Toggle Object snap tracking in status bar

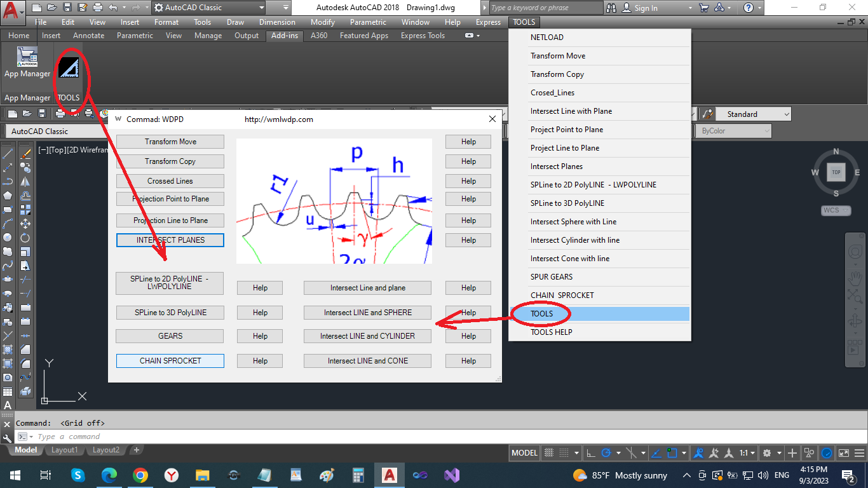657,453
